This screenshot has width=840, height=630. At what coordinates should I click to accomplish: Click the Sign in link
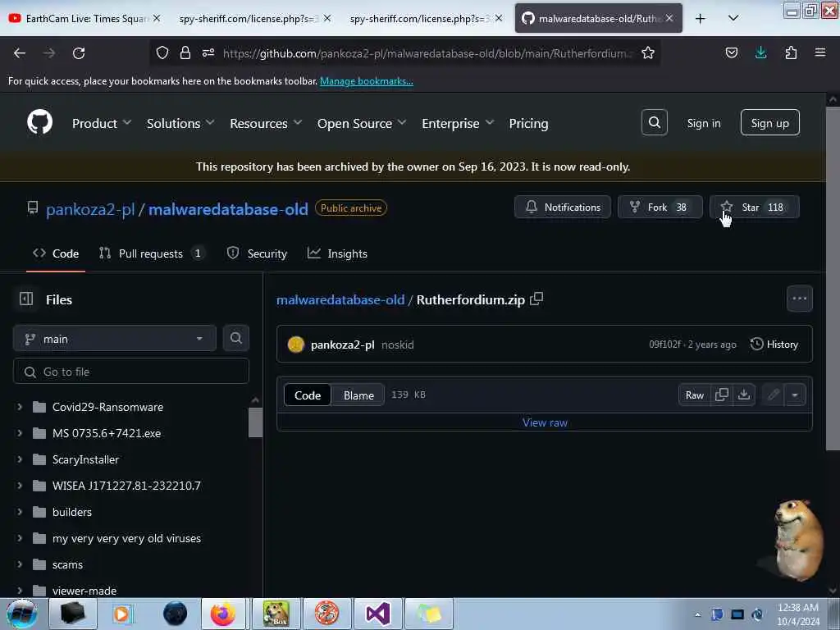point(703,123)
